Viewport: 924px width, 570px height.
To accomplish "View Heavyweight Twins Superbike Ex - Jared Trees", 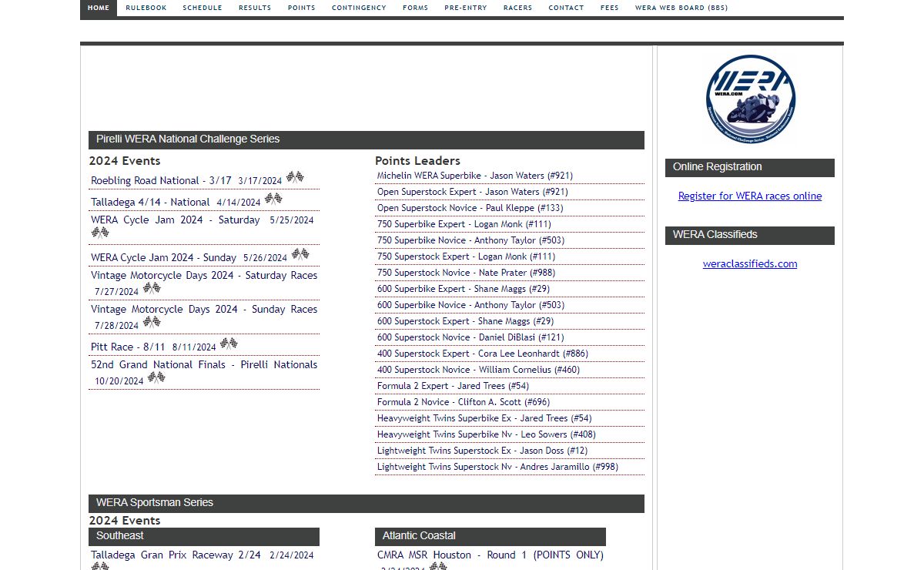I will coord(484,418).
